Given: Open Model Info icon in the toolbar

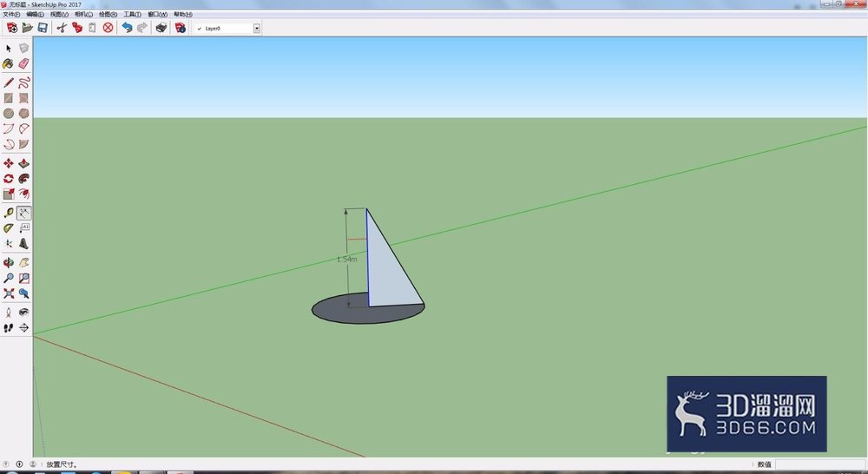Looking at the screenshot, I should (x=181, y=28).
